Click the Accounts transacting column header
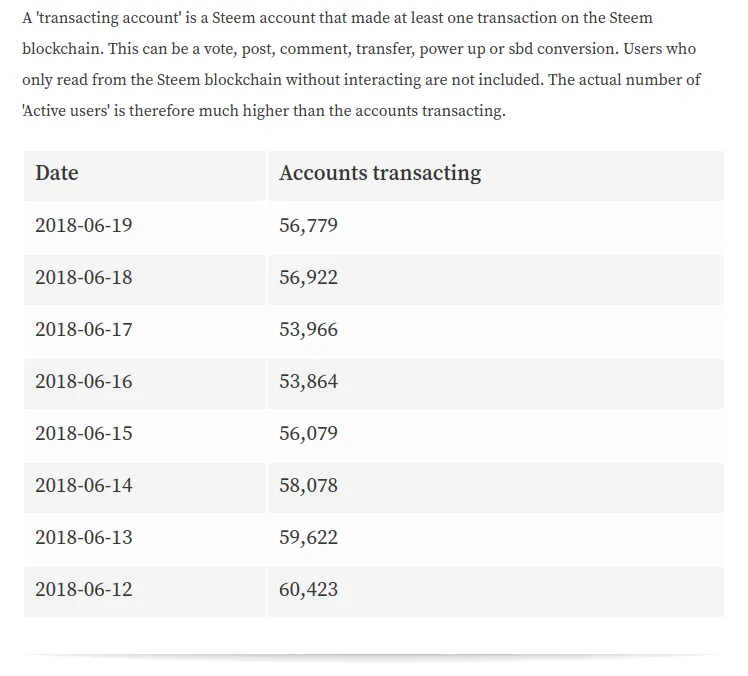The image size is (748, 676). click(x=496, y=176)
